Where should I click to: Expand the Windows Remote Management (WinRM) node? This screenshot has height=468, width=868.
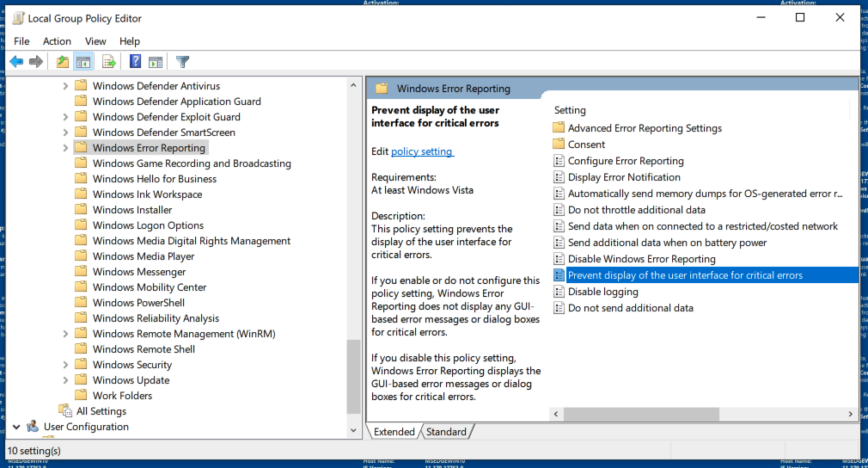(65, 334)
